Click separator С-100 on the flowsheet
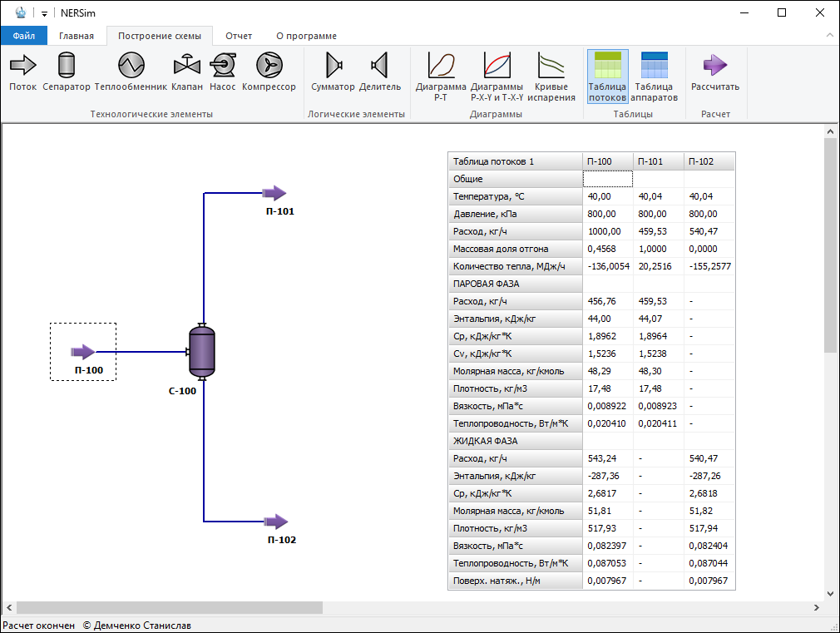 (202, 350)
